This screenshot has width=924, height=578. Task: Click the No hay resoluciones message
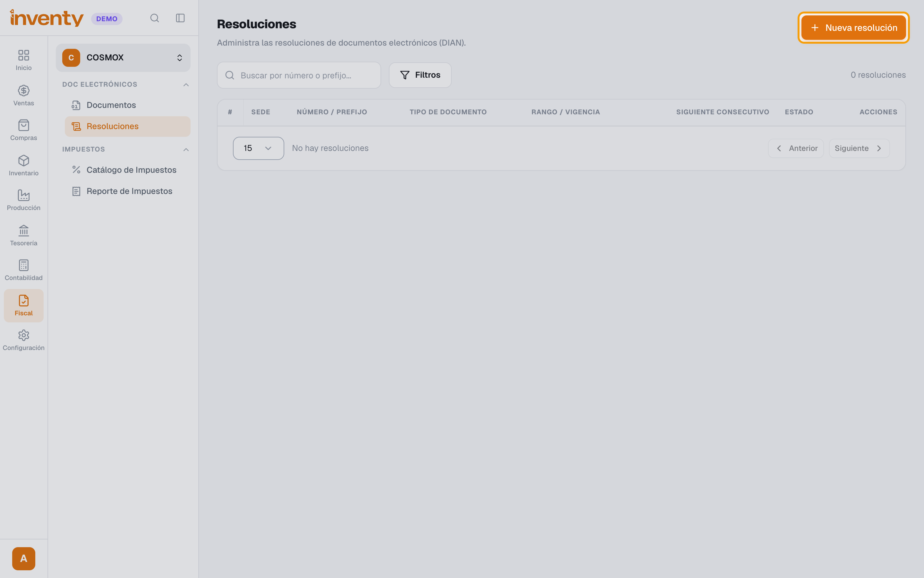(x=330, y=148)
